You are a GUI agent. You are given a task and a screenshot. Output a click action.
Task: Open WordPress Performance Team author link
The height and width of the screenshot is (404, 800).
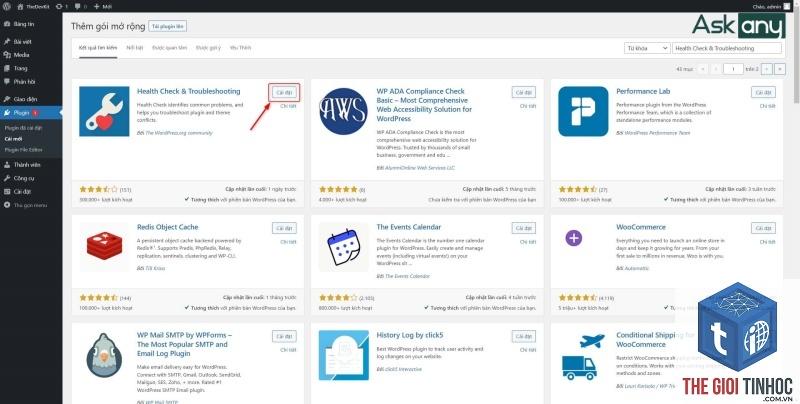pos(657,133)
